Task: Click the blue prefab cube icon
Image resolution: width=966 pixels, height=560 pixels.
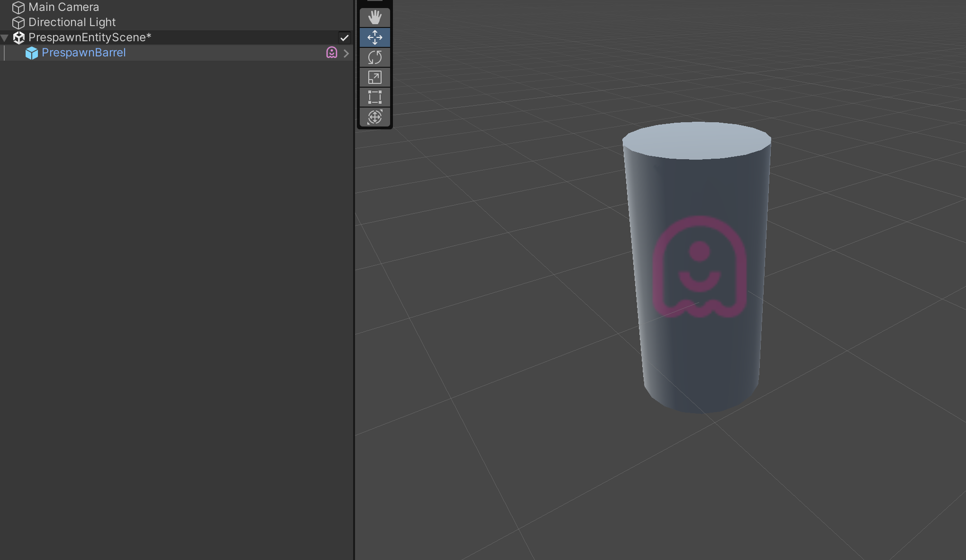Action: point(32,53)
